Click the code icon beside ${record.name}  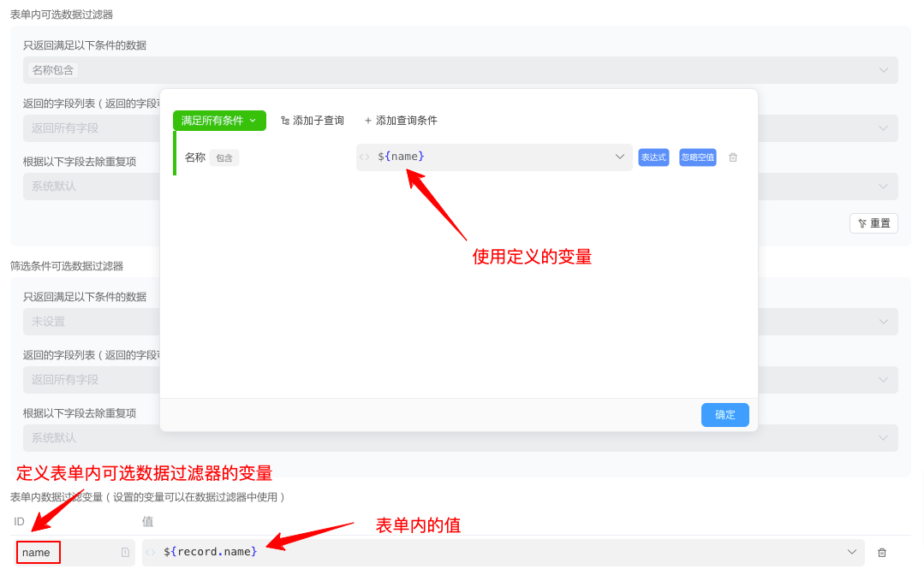tap(151, 553)
